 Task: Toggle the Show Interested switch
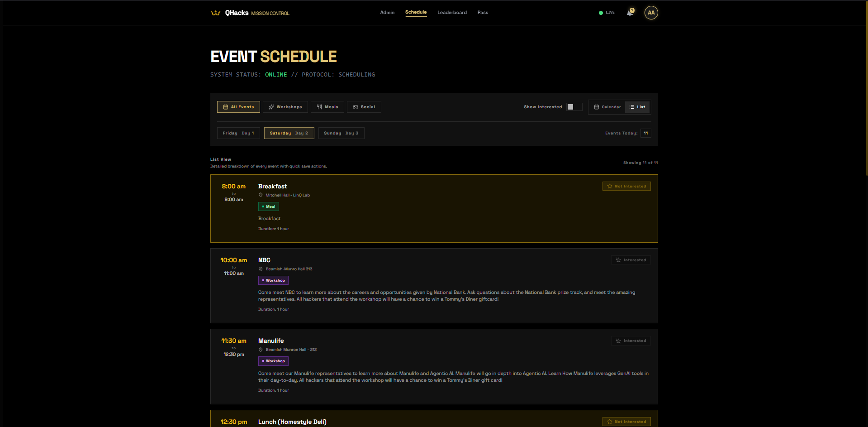(574, 107)
